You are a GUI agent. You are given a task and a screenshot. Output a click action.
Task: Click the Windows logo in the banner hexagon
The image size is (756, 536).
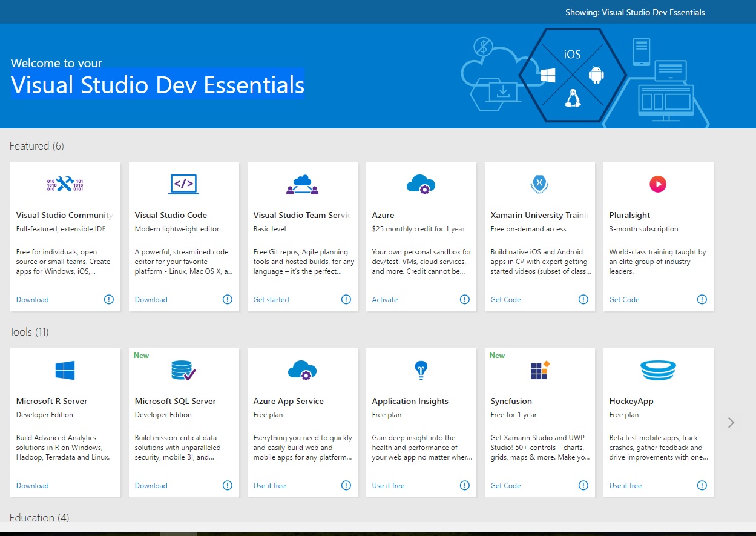pyautogui.click(x=548, y=75)
